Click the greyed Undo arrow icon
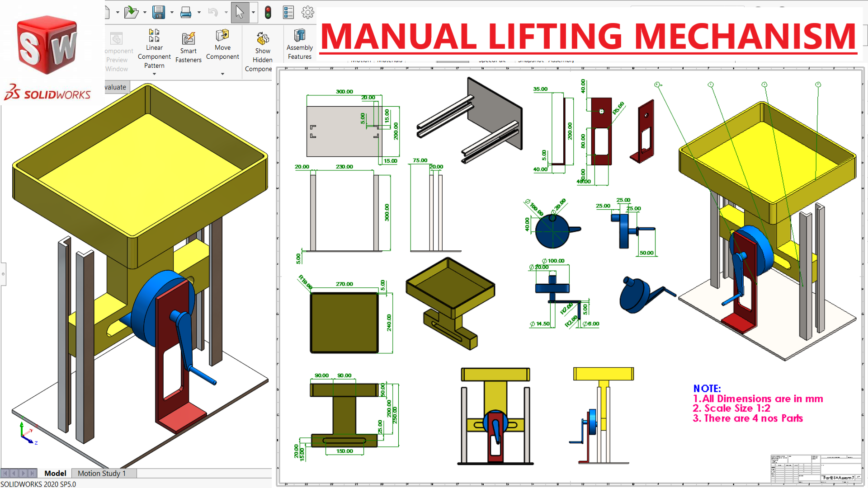This screenshot has height=488, width=868. (213, 13)
